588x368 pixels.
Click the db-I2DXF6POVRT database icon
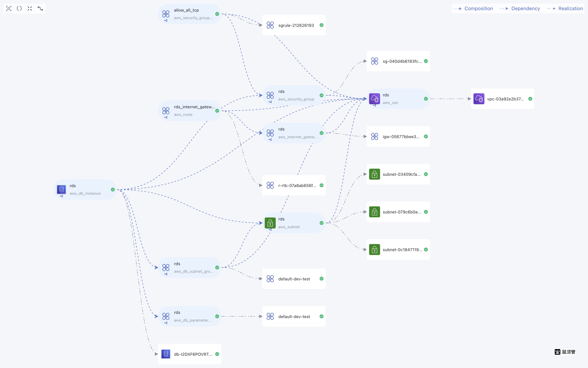[166, 354]
